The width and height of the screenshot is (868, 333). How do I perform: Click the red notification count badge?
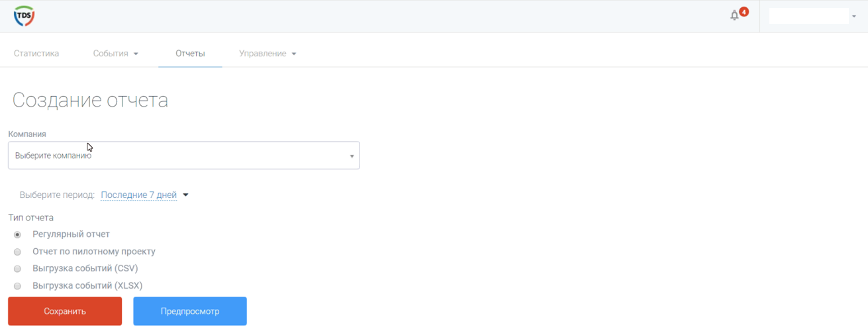click(x=744, y=11)
